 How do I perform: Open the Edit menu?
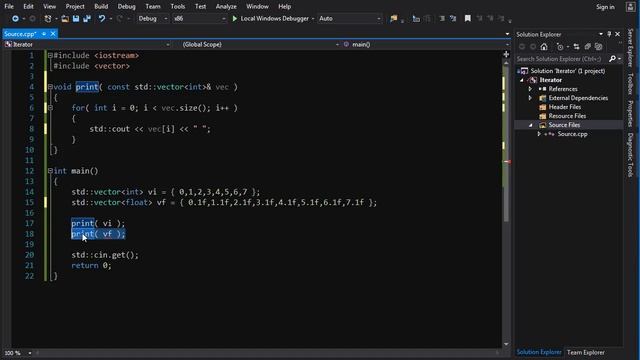click(x=28, y=7)
